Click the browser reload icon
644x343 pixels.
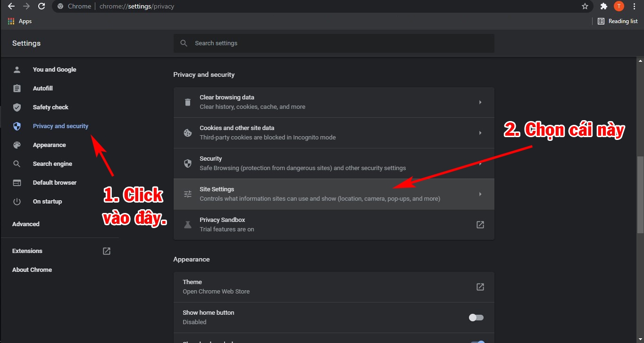point(42,7)
